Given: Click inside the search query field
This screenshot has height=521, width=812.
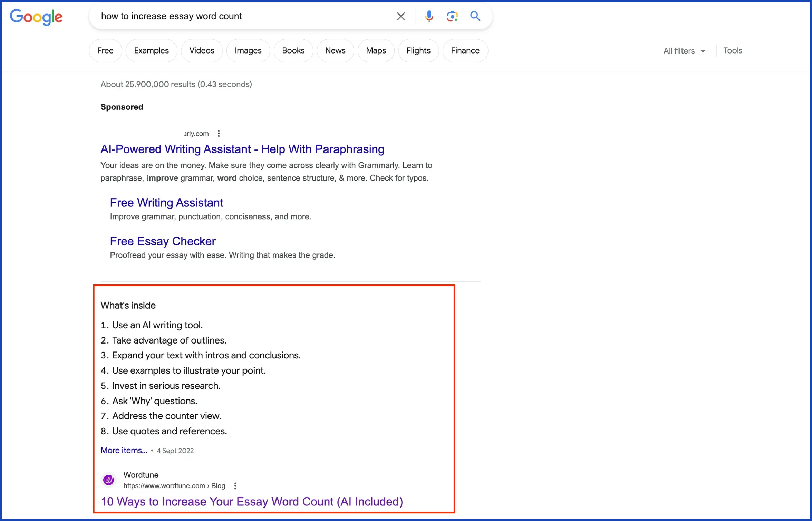Looking at the screenshot, I should pyautogui.click(x=242, y=16).
